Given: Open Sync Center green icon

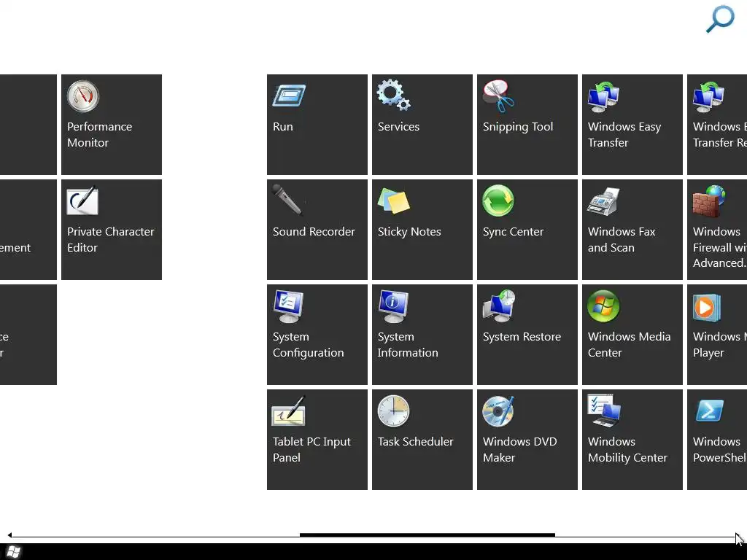Looking at the screenshot, I should (x=498, y=201).
